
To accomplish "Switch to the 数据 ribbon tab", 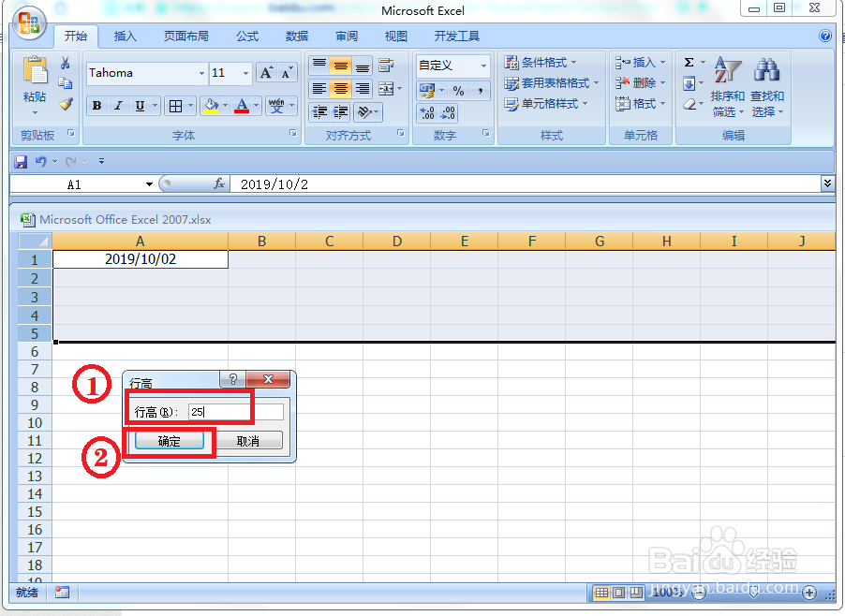I will (297, 37).
